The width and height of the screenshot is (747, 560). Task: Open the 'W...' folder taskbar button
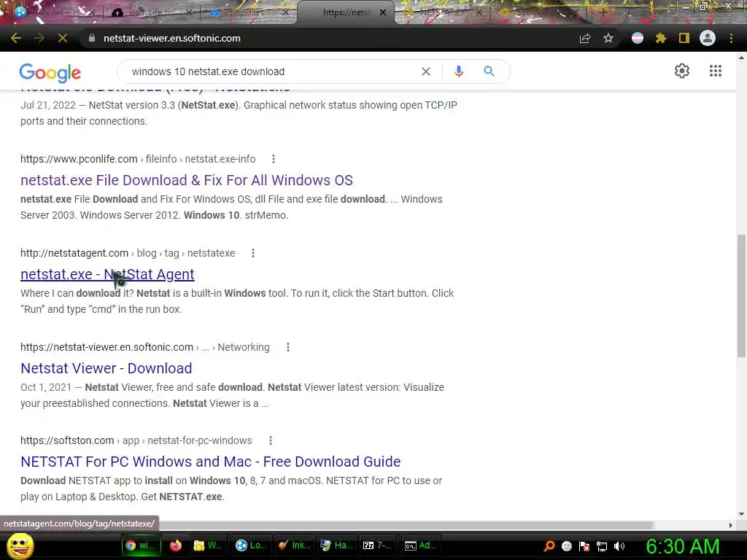(x=208, y=545)
